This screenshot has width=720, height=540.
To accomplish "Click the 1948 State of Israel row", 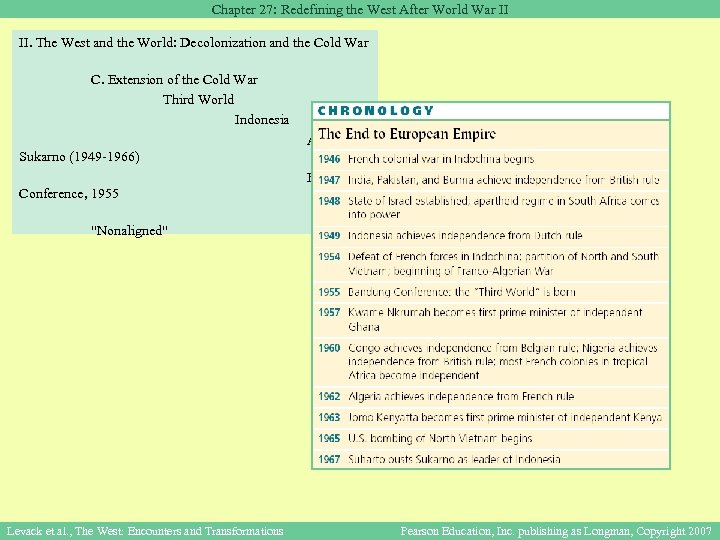I will click(490, 208).
